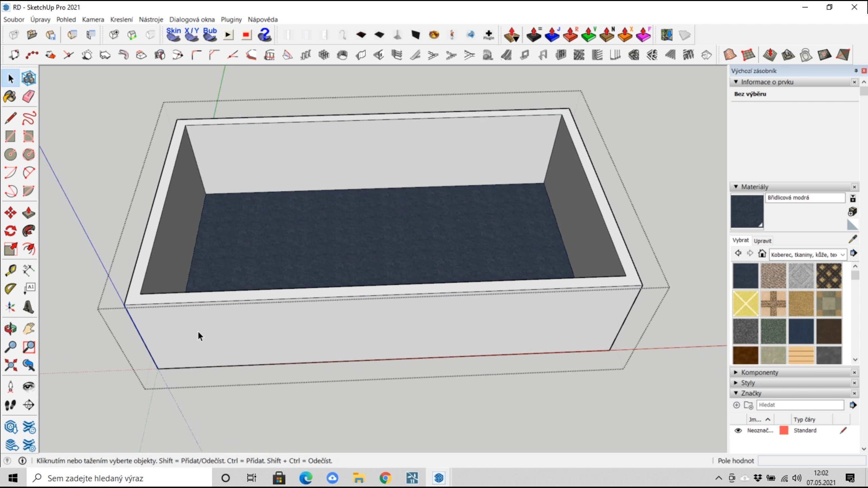Choose the Orbit tool

[x=10, y=328]
